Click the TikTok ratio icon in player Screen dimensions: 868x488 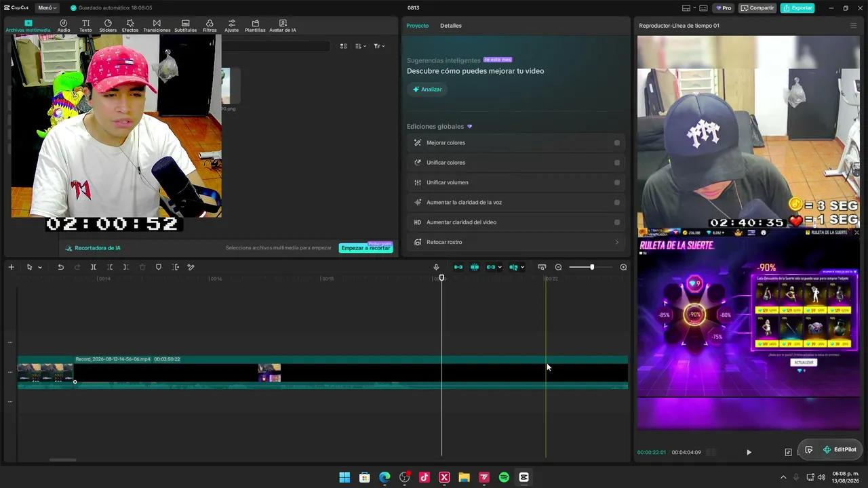(x=788, y=452)
